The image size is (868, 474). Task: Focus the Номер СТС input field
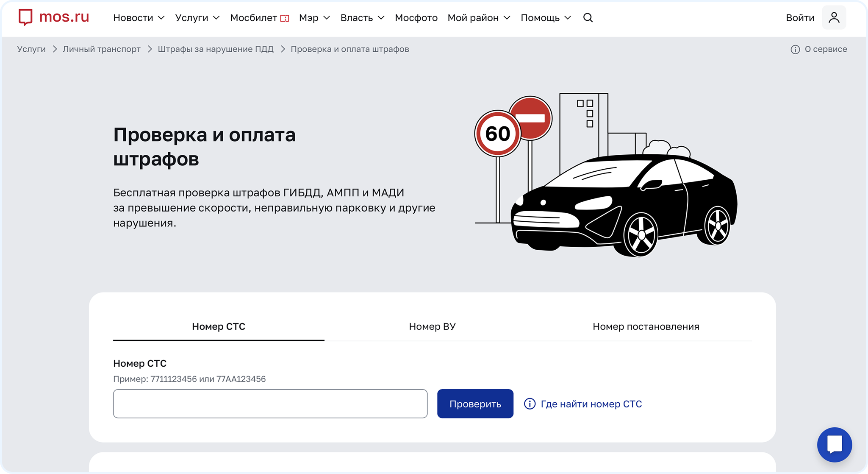[270, 404]
